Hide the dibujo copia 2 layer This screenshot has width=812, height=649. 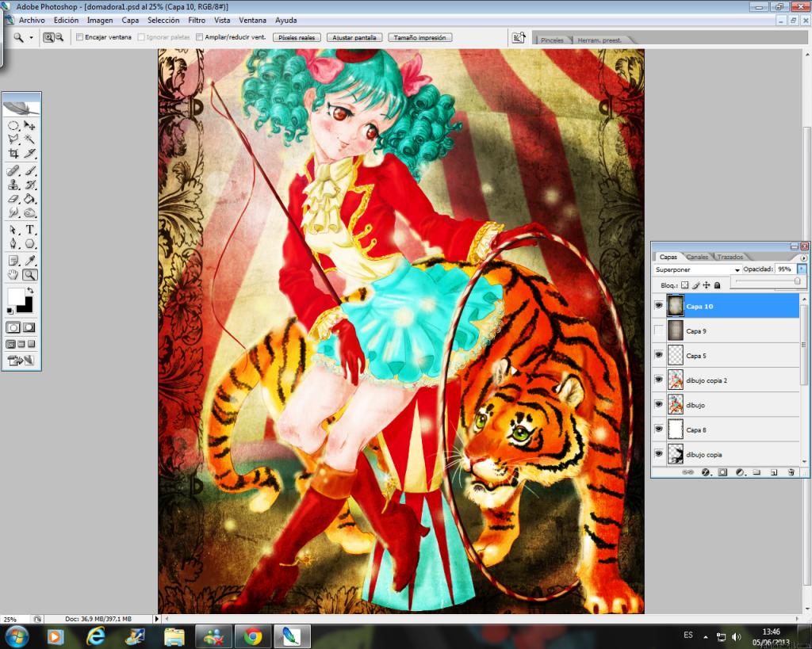pos(659,380)
